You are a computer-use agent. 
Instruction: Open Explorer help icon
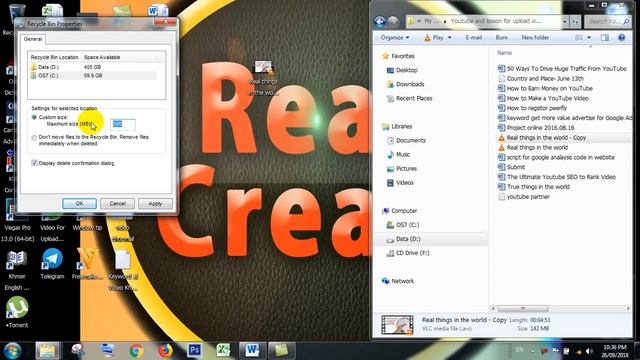621,38
